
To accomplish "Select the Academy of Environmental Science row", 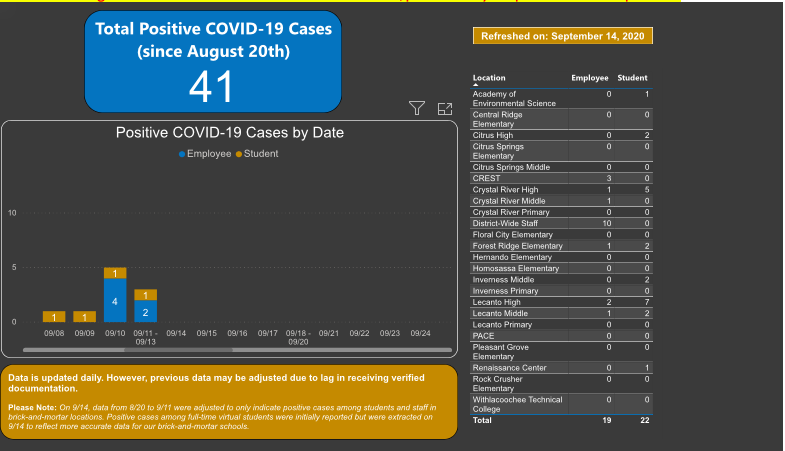I will pos(562,99).
